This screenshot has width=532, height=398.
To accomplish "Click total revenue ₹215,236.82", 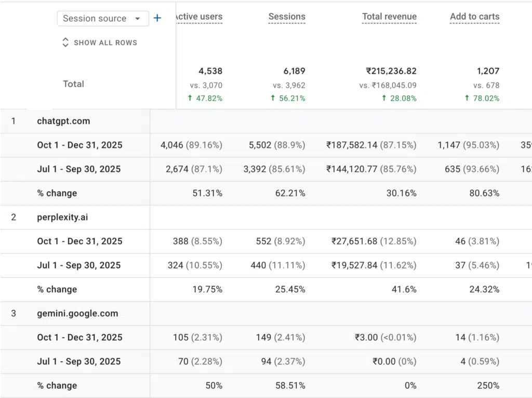I will point(391,71).
